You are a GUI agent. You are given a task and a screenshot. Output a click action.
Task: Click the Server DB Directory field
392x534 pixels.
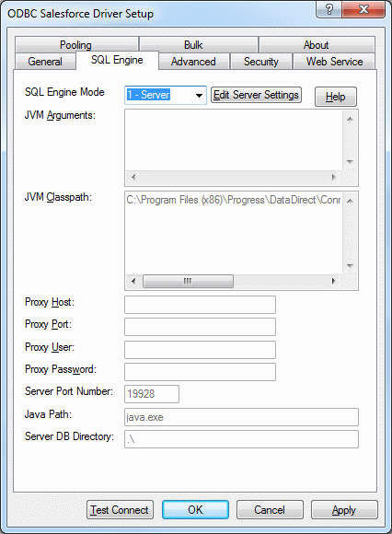[x=241, y=439]
